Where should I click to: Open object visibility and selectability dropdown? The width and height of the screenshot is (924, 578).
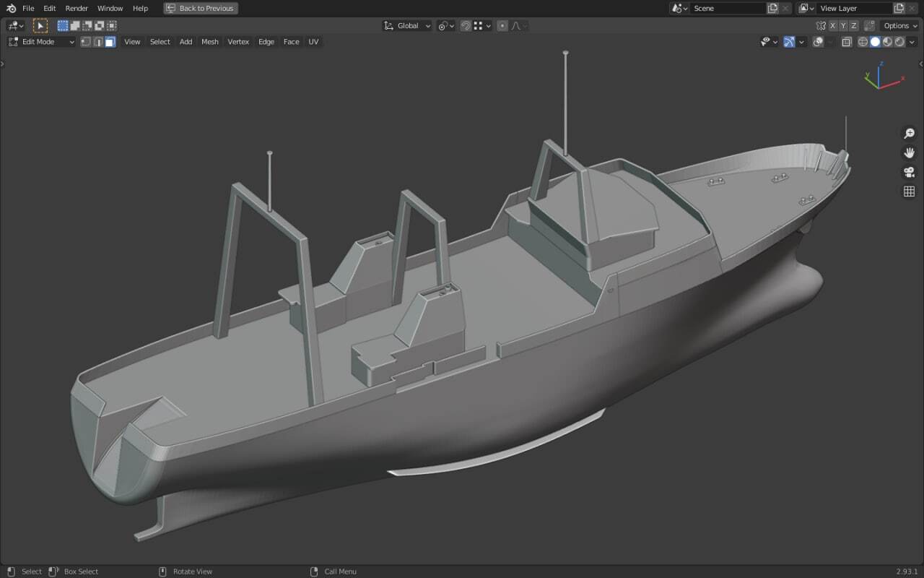[x=769, y=42]
